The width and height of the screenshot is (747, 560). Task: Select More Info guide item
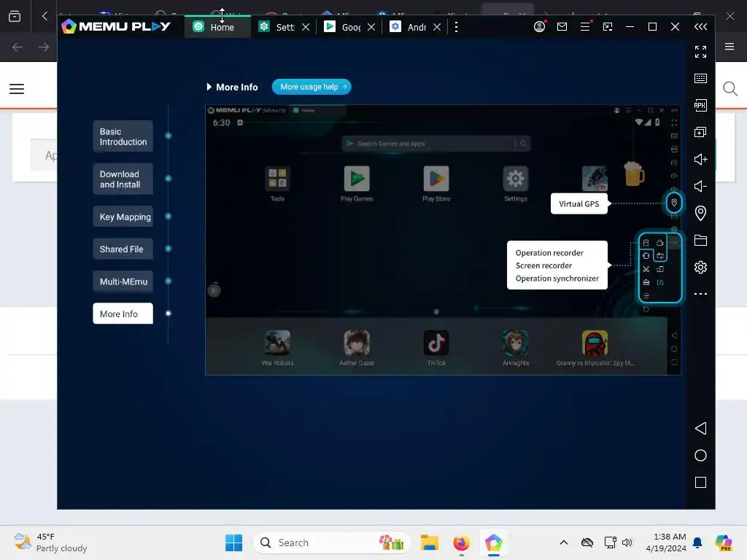123,314
